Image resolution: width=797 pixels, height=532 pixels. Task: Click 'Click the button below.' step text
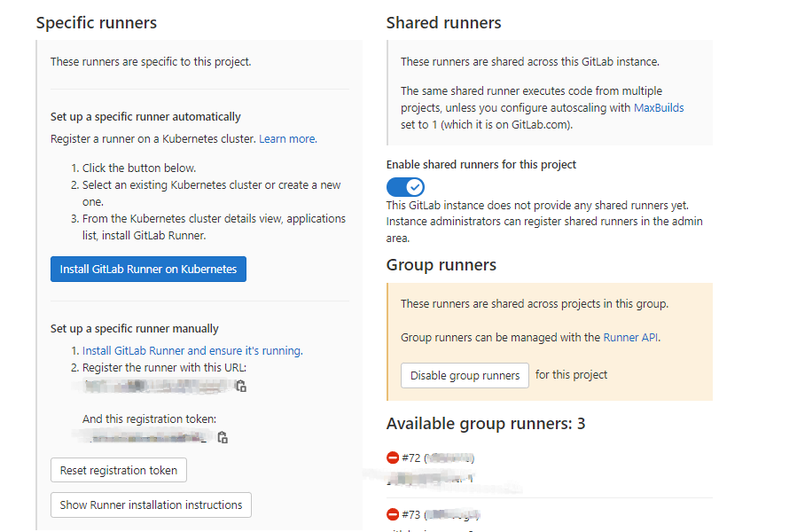(139, 168)
